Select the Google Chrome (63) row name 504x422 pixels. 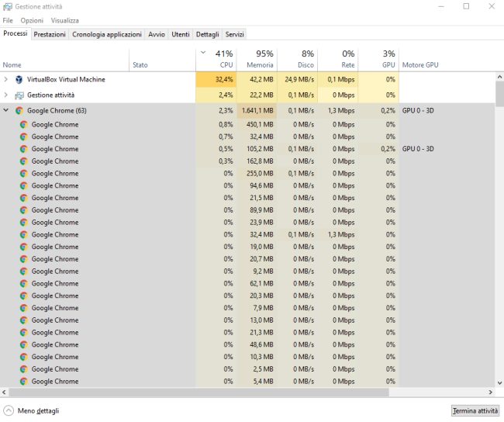[57, 111]
